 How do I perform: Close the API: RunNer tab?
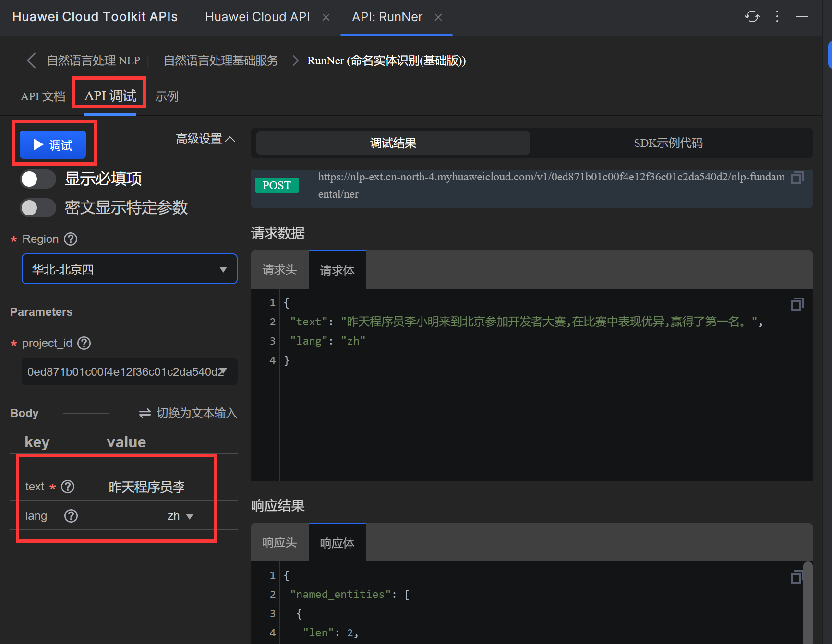438,17
